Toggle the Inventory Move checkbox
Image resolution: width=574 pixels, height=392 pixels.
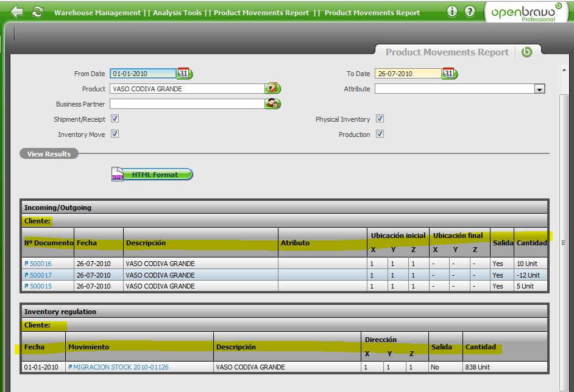(x=115, y=134)
